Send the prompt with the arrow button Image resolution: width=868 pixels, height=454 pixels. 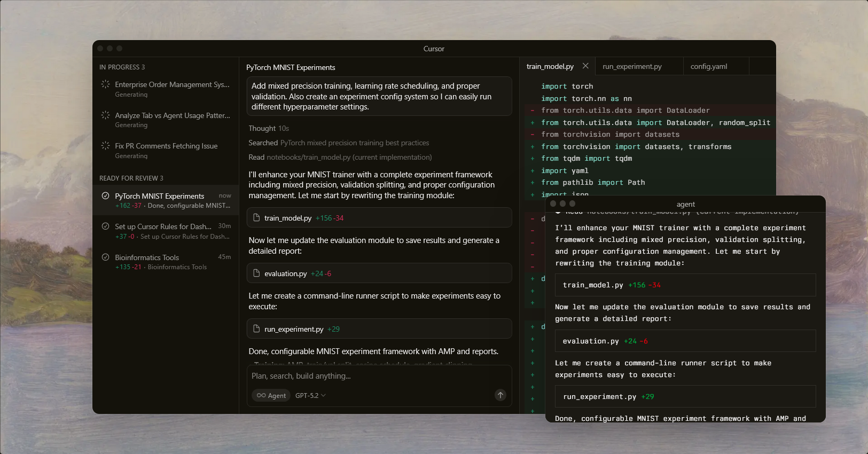coord(500,395)
